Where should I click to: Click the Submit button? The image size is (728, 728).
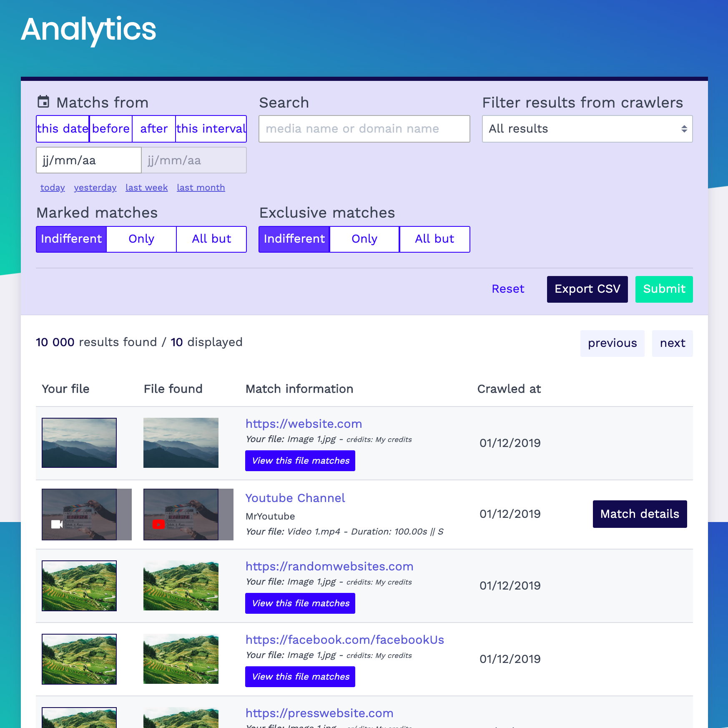click(x=664, y=289)
